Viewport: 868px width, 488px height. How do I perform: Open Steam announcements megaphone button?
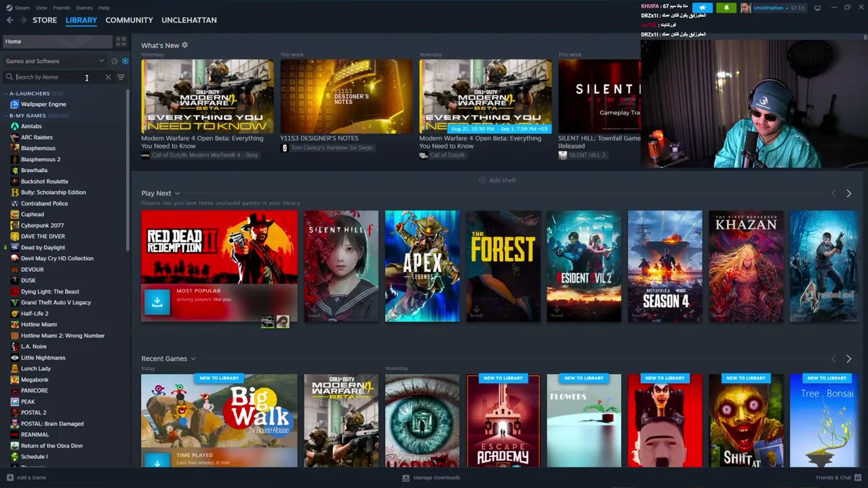[x=703, y=8]
